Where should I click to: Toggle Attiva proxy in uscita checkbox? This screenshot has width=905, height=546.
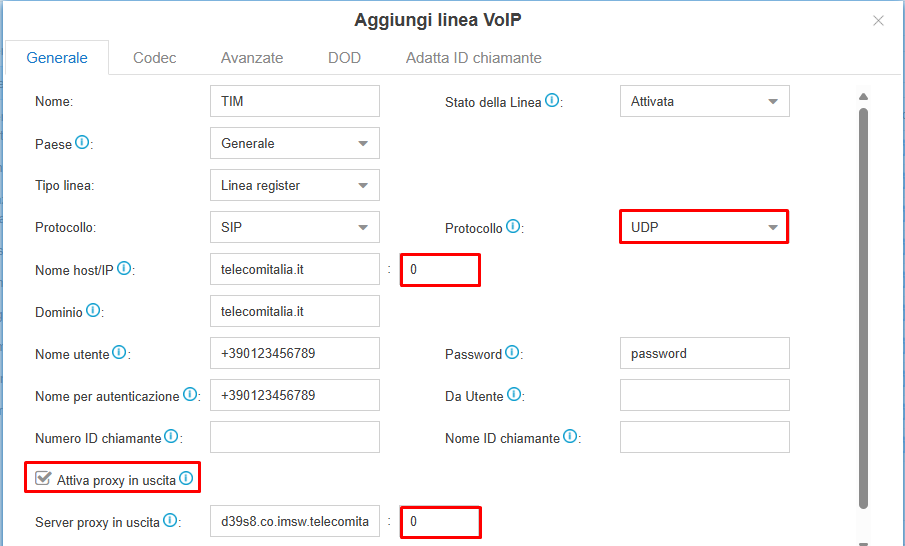pyautogui.click(x=43, y=479)
